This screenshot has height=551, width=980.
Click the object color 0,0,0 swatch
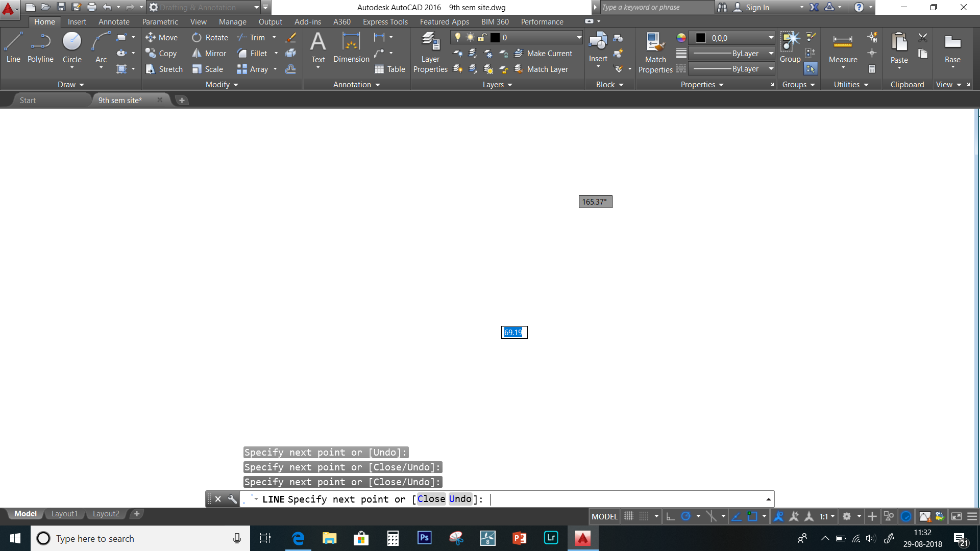pos(701,38)
